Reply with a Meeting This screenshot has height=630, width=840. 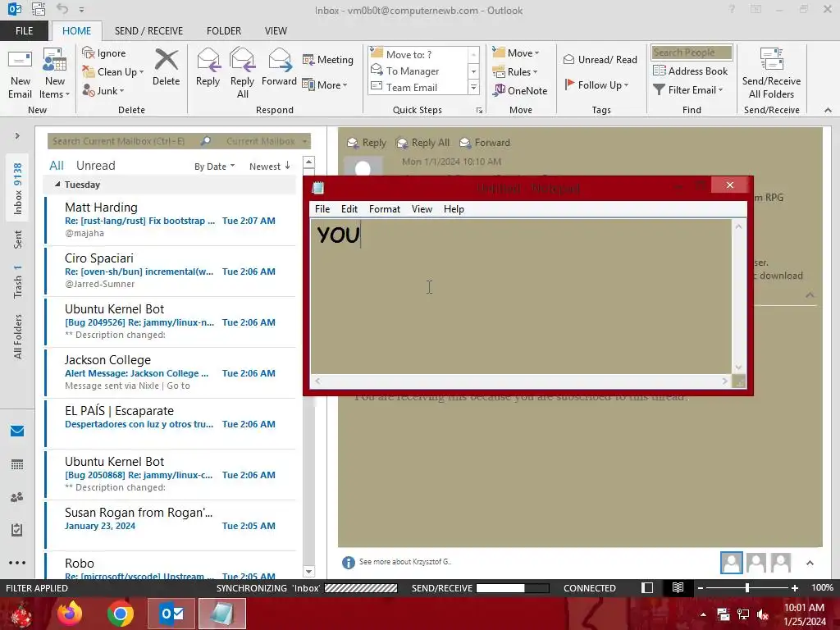pyautogui.click(x=328, y=59)
